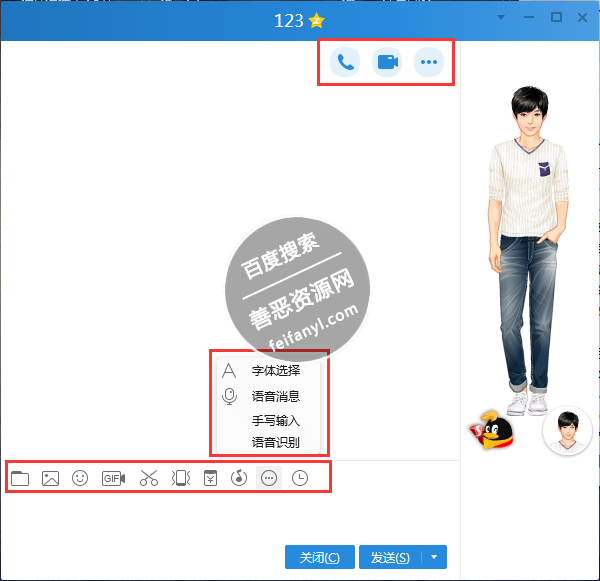600x581 pixels.
Task: Click the contact name 123 in title
Action: coord(289,21)
